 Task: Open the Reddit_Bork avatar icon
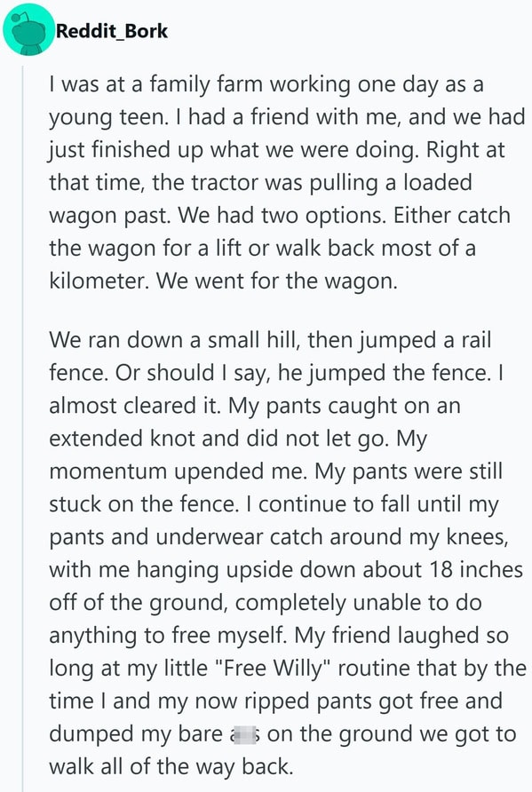[x=28, y=30]
